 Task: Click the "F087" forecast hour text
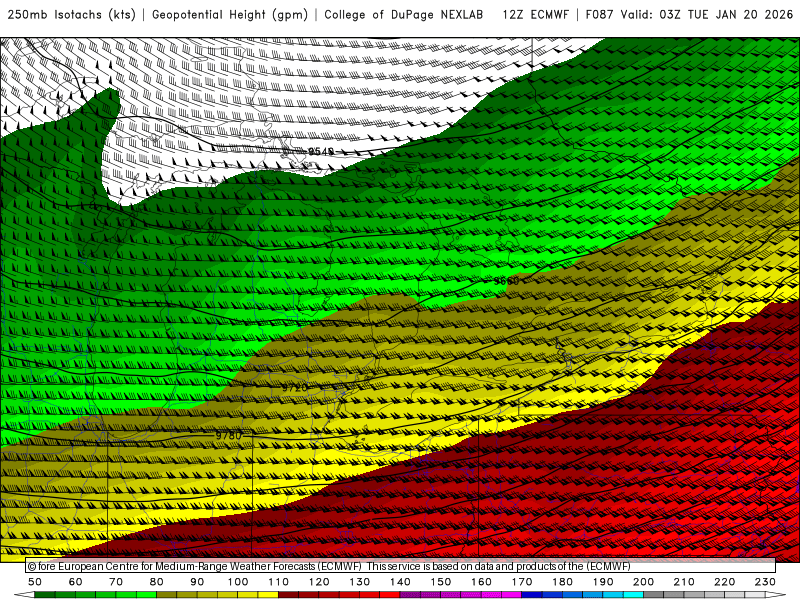point(599,15)
